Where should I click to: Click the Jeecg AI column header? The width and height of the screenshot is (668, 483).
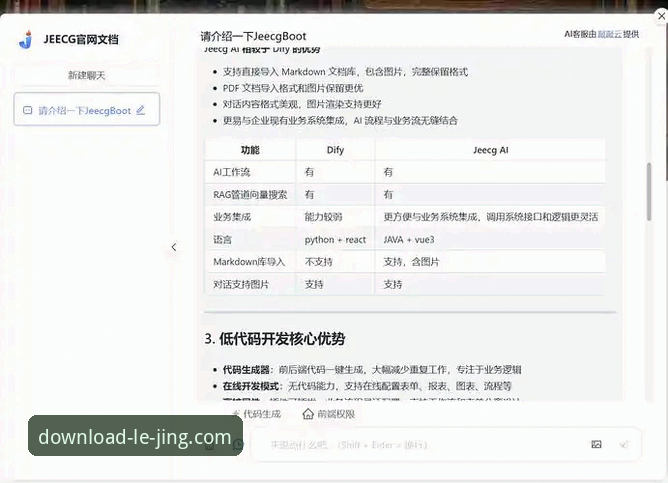(490, 150)
